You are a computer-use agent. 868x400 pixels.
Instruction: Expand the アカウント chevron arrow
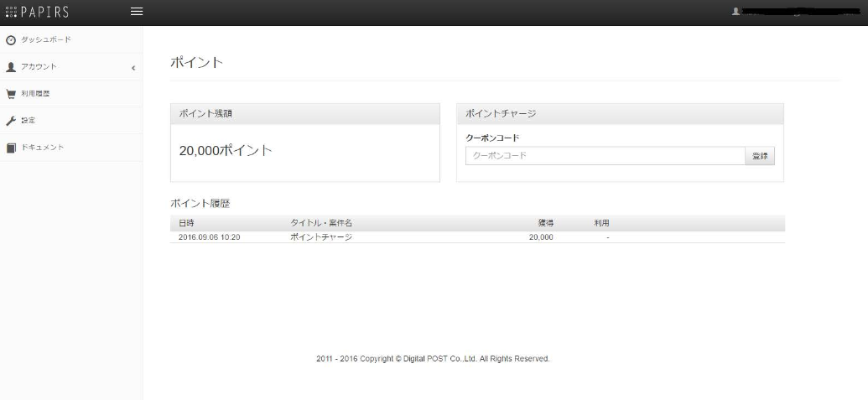pos(133,67)
